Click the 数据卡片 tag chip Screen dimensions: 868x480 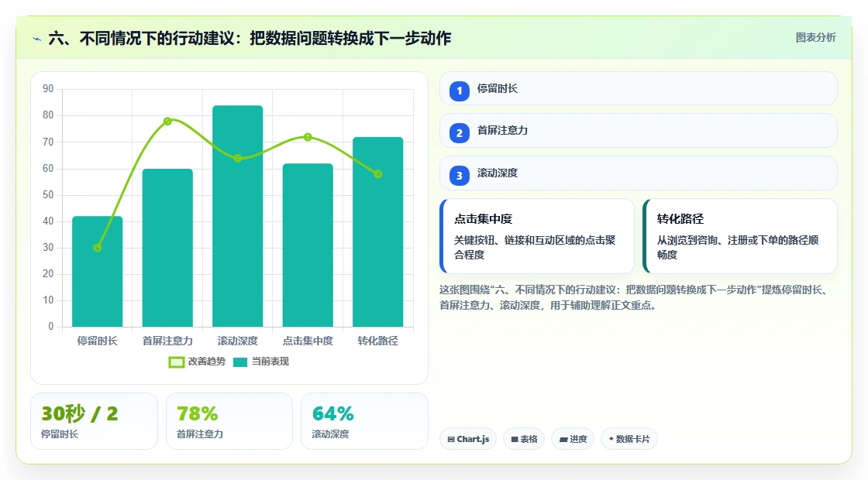[x=629, y=439]
